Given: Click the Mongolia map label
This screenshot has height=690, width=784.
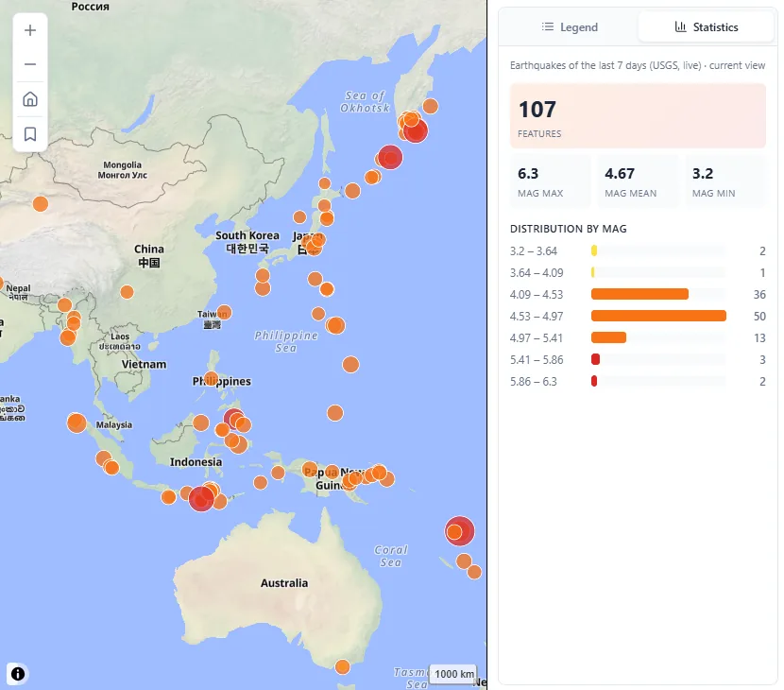Looking at the screenshot, I should point(123,169).
